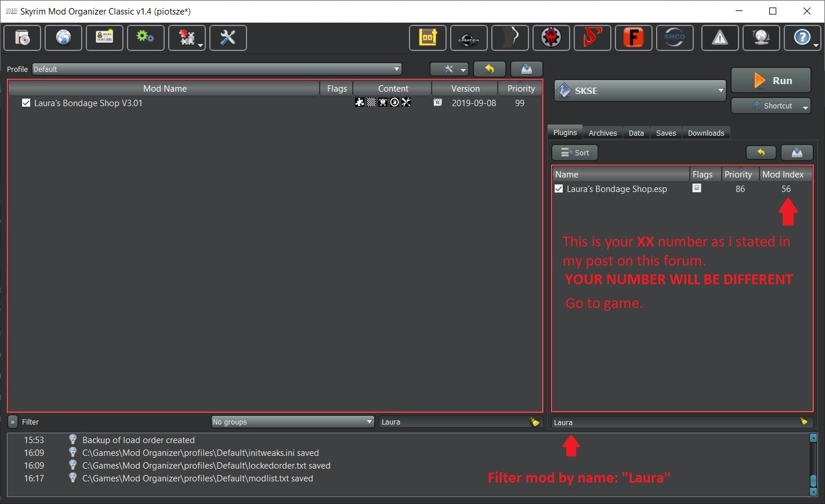Launch the LOOT shortcut icon

click(x=428, y=38)
